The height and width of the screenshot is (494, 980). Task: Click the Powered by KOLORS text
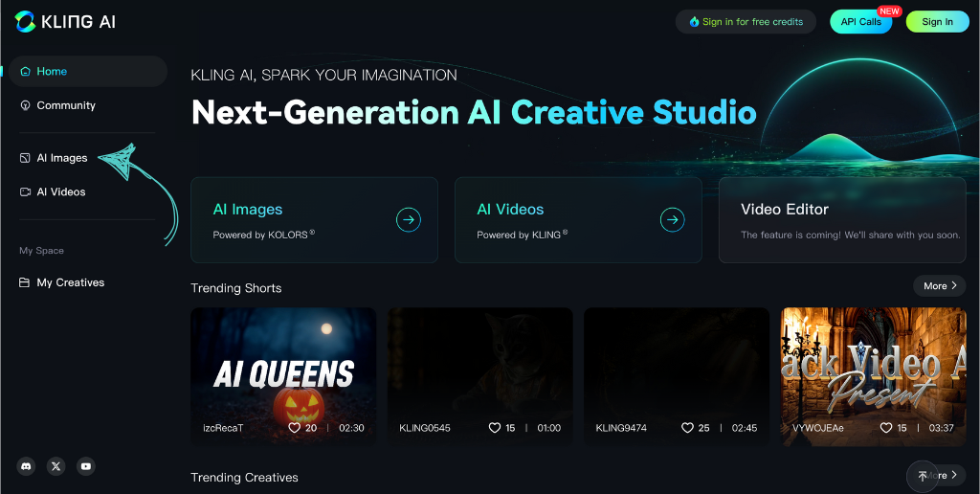click(x=264, y=236)
